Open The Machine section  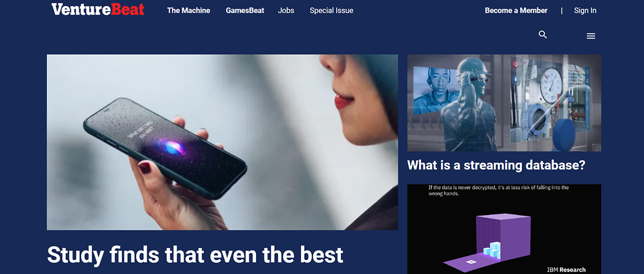(188, 10)
